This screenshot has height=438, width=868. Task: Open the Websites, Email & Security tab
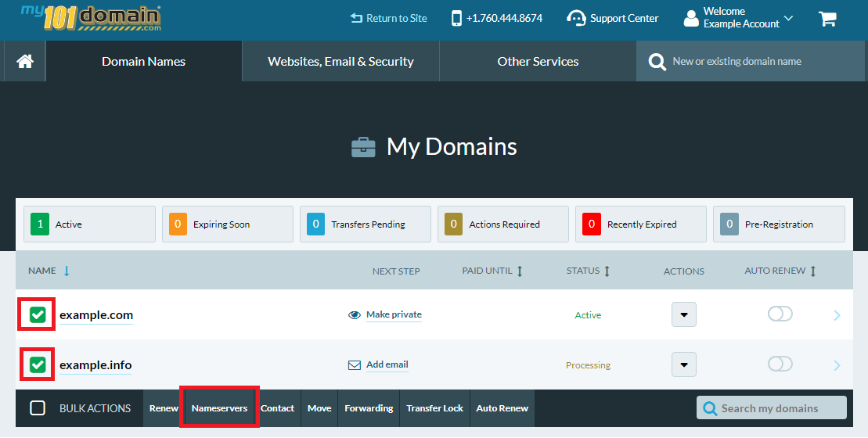pos(340,61)
